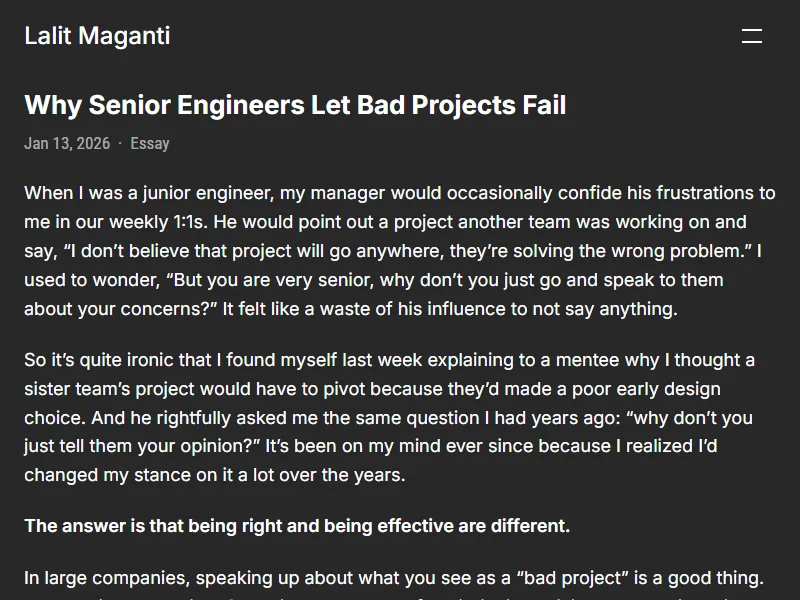Click the article title heading
The width and height of the screenshot is (800, 600).
295,105
